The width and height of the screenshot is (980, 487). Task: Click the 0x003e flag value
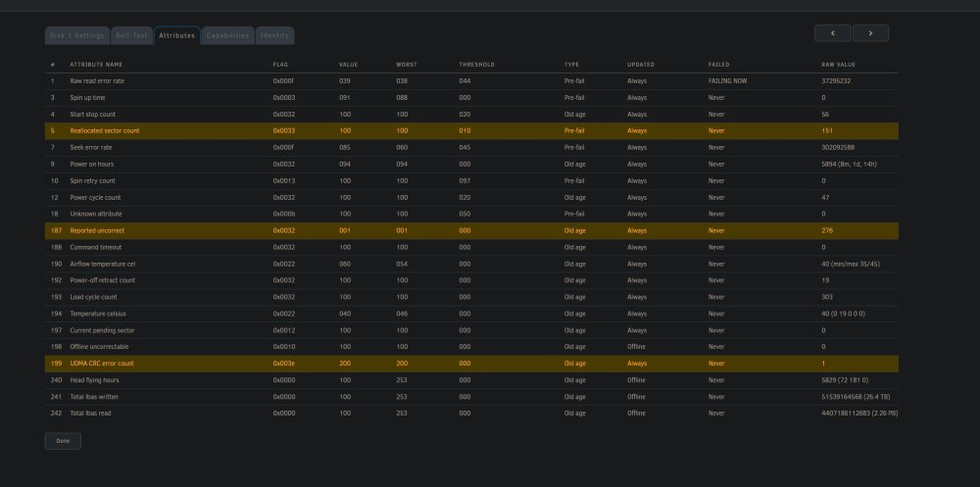(x=284, y=364)
